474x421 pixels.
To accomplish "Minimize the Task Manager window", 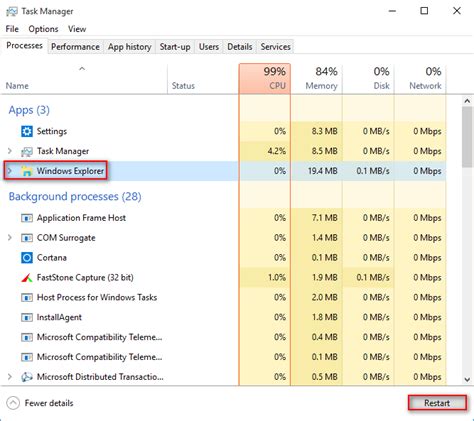I will pyautogui.click(x=393, y=11).
